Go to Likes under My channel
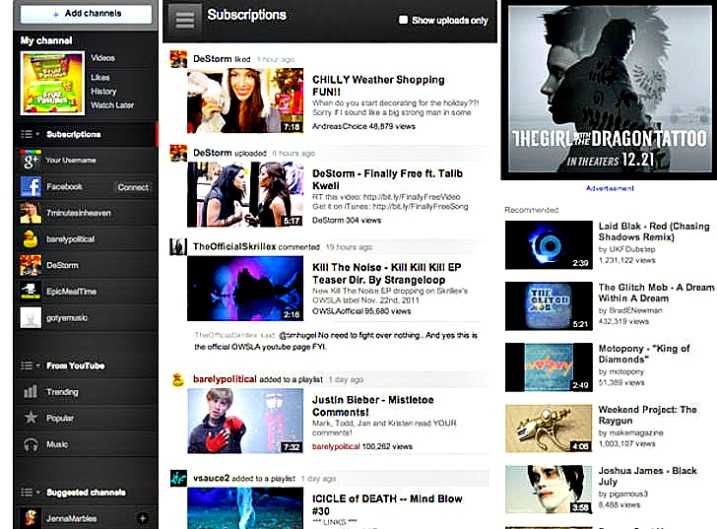Screen dimensions: 717x529 click(100, 76)
